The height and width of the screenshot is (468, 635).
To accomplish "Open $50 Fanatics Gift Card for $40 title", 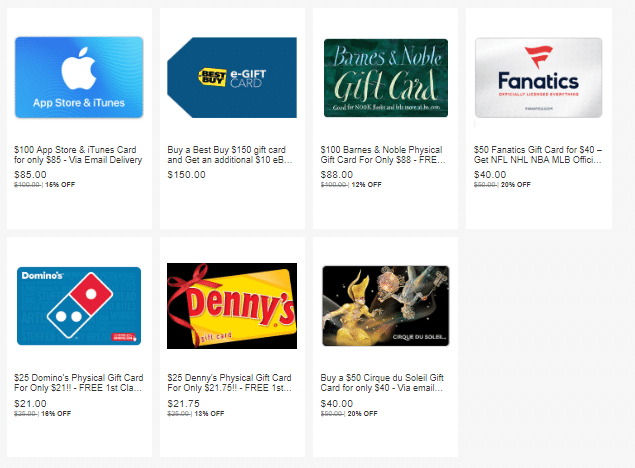I will coord(538,155).
